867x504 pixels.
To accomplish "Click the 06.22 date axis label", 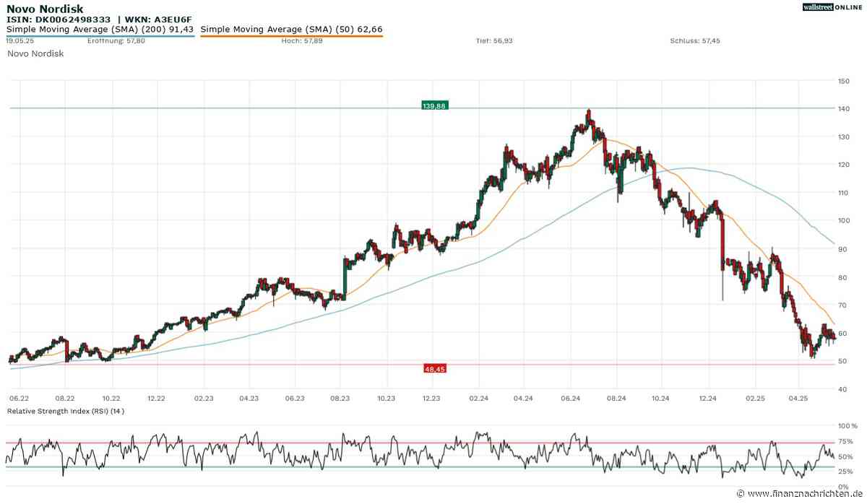I will click(x=20, y=398).
